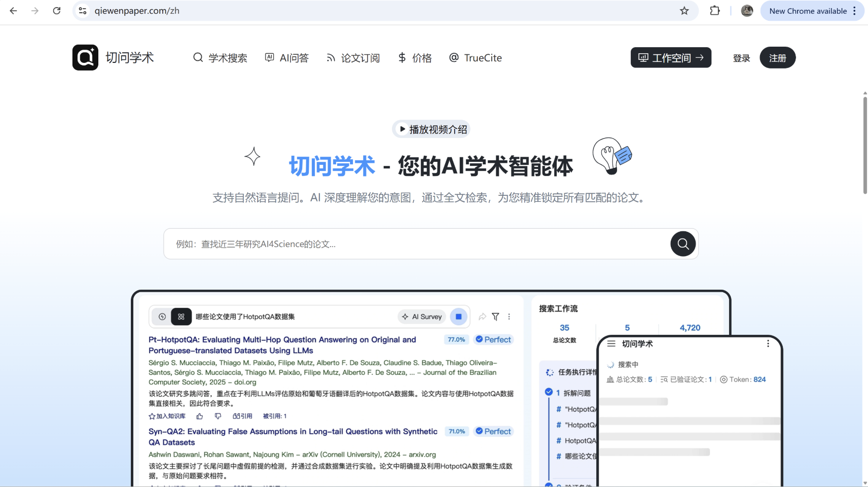
Task: Open the Syn-QA2 paper title link
Action: click(293, 437)
